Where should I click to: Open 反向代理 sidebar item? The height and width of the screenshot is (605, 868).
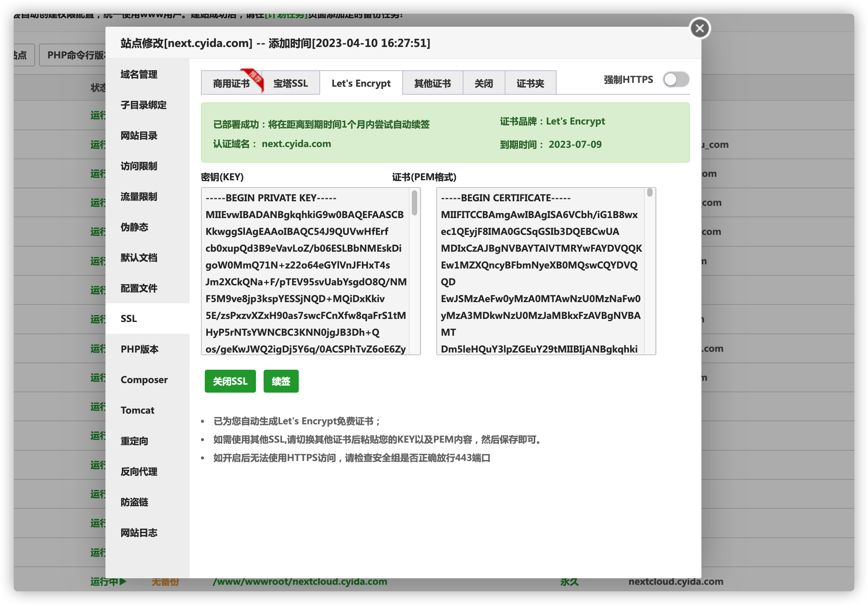139,472
